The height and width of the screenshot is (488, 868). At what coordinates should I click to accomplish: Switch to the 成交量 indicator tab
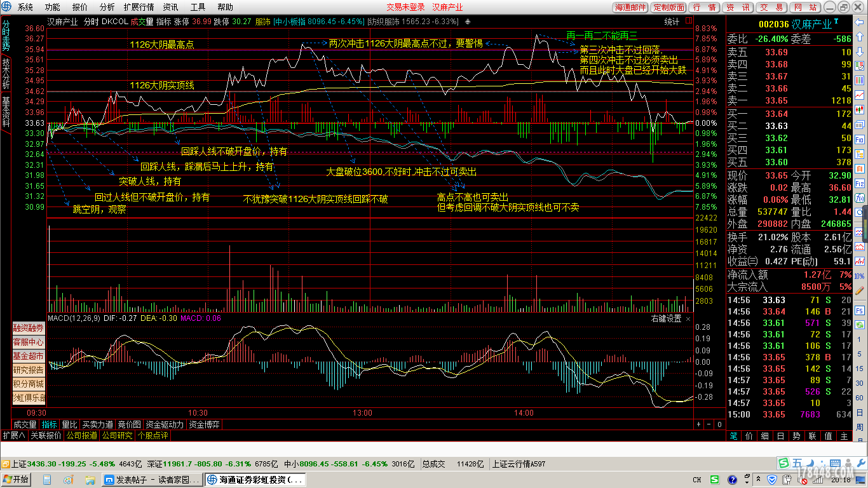pos(25,424)
